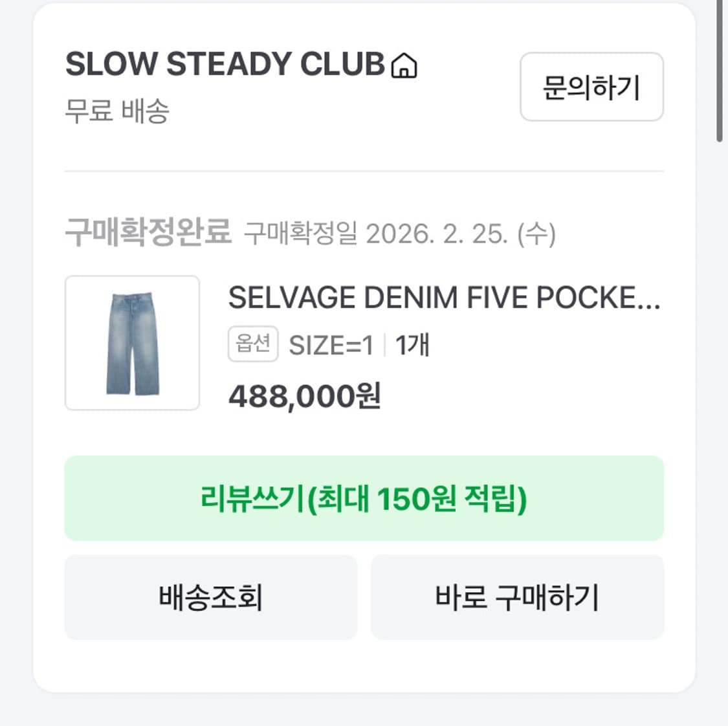Open the store home icon
The height and width of the screenshot is (726, 728).
click(404, 65)
